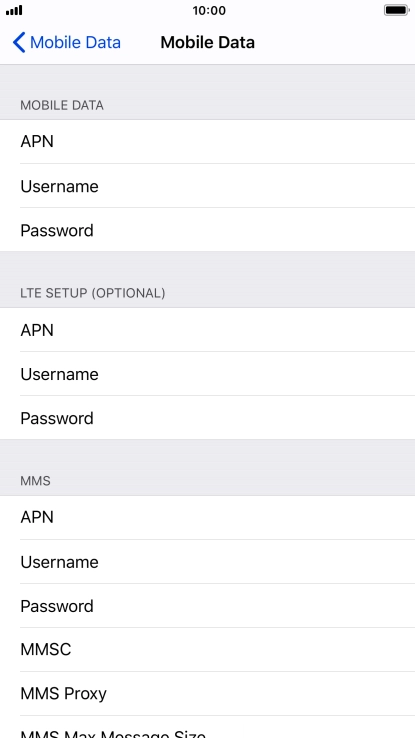Select the MMS Proxy field
The height and width of the screenshot is (738, 415).
[208, 693]
